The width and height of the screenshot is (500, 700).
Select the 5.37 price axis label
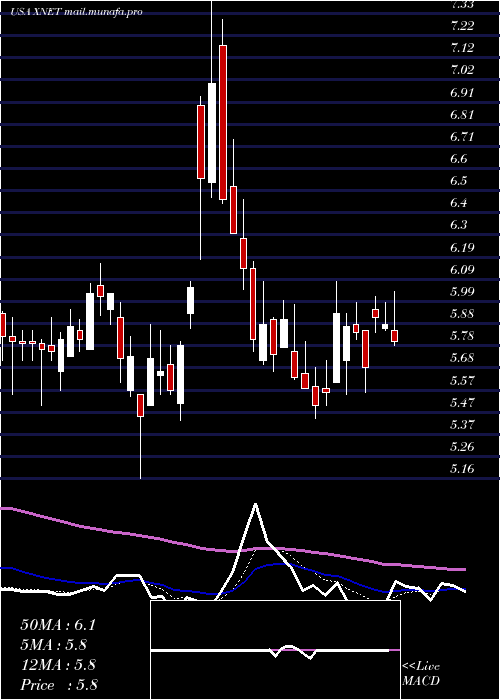tap(462, 425)
